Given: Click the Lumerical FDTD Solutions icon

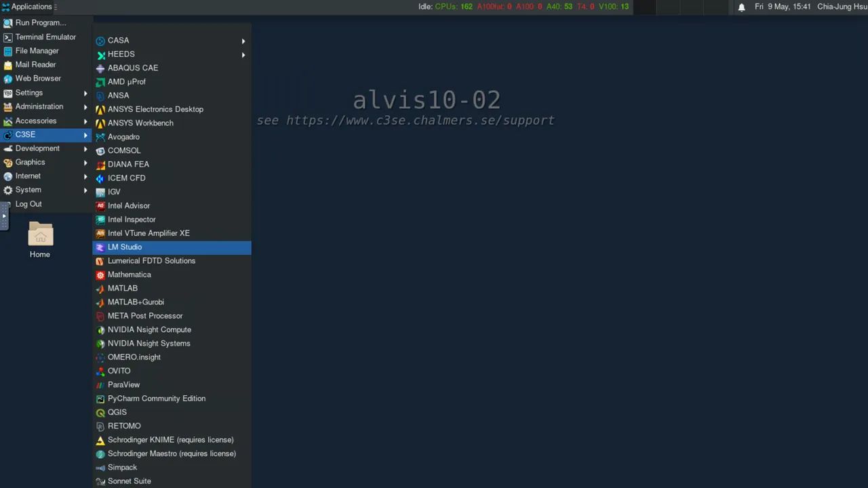Looking at the screenshot, I should pos(100,261).
